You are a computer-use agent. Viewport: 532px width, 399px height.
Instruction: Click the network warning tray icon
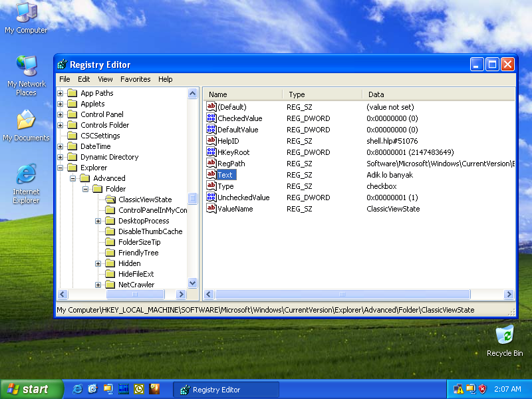tap(458, 389)
